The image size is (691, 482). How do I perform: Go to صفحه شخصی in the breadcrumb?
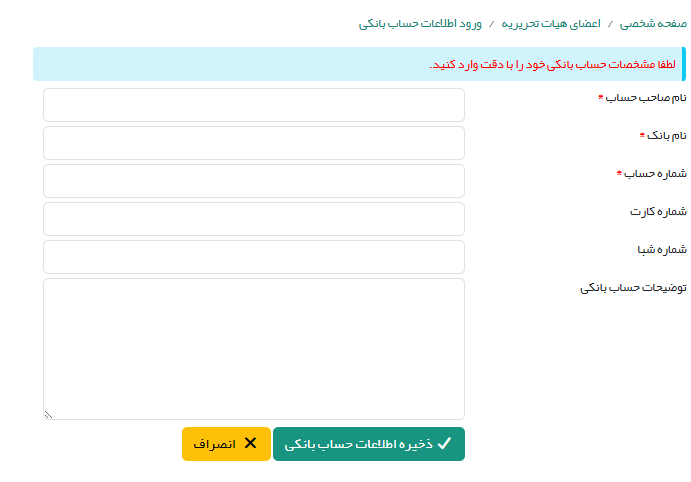pos(653,22)
